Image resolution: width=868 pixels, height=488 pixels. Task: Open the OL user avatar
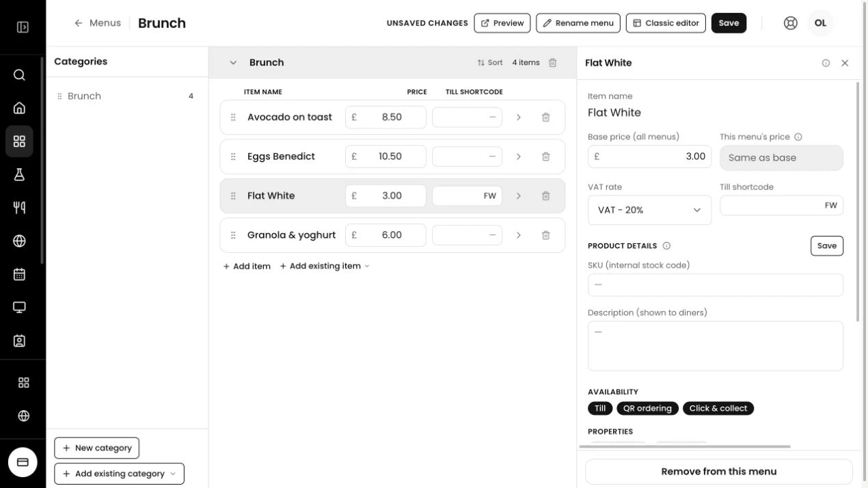(820, 23)
